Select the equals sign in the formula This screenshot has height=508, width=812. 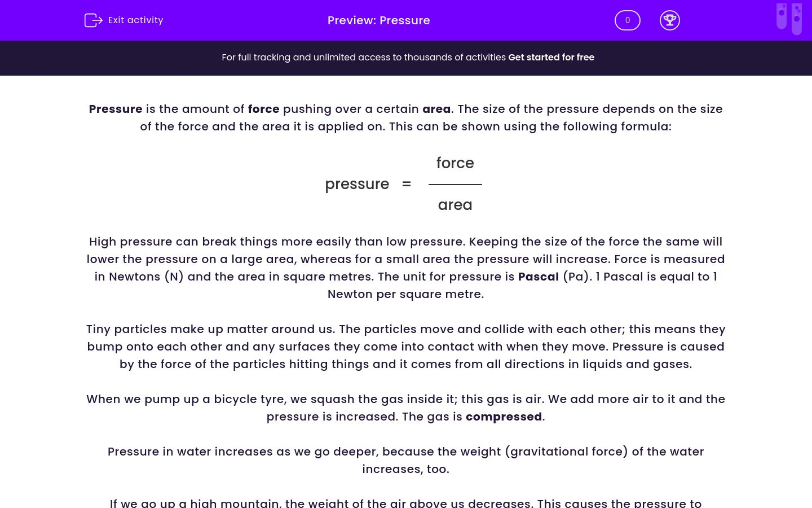click(x=407, y=184)
